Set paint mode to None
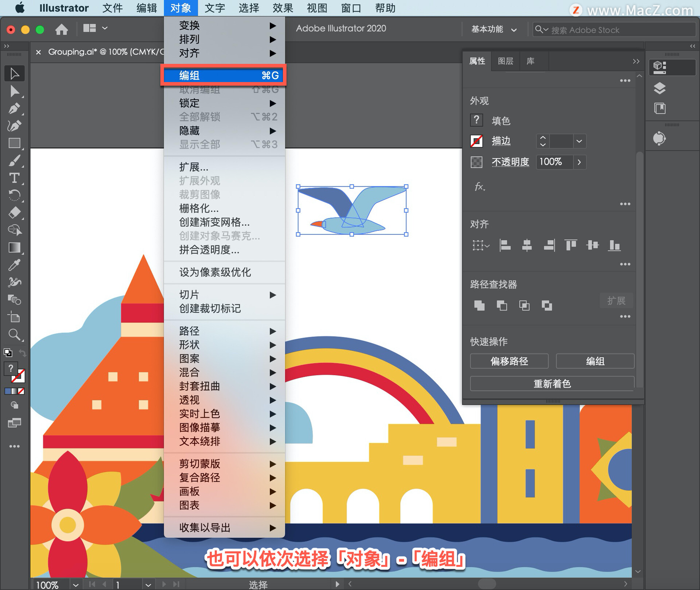Image resolution: width=700 pixels, height=590 pixels. (21, 391)
